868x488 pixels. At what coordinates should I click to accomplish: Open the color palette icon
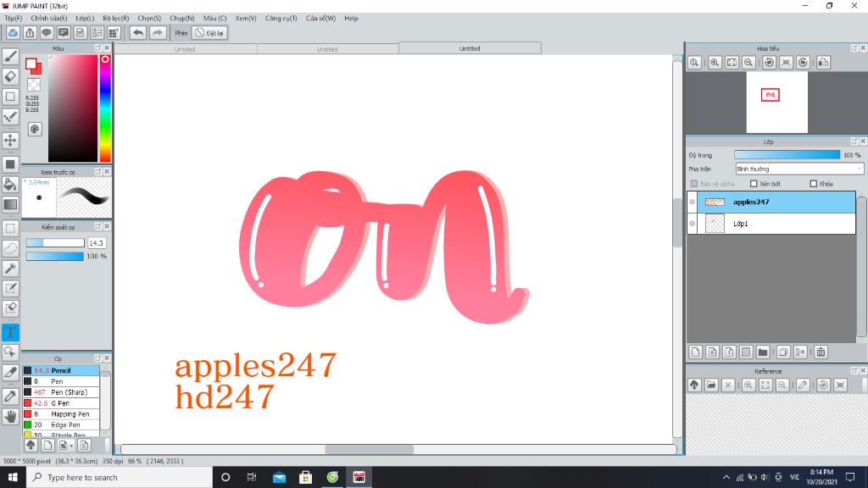coord(35,129)
